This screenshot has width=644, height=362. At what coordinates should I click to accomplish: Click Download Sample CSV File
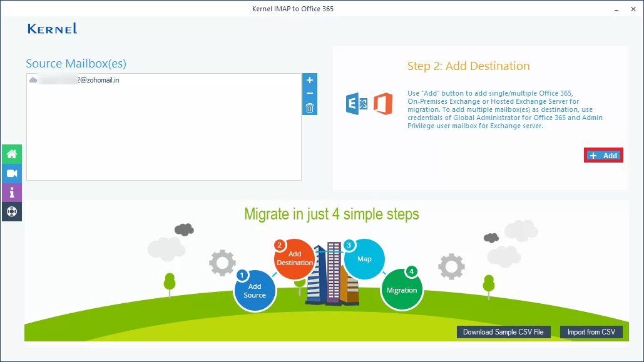point(503,332)
